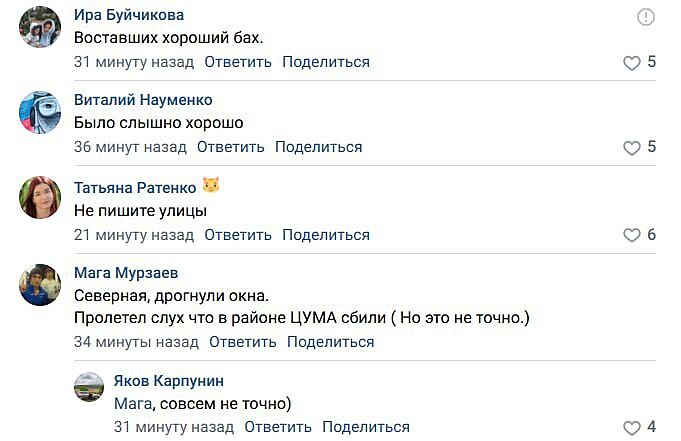Open Мага Мурзаев's avatar photo
This screenshot has height=441, width=681.
click(40, 284)
